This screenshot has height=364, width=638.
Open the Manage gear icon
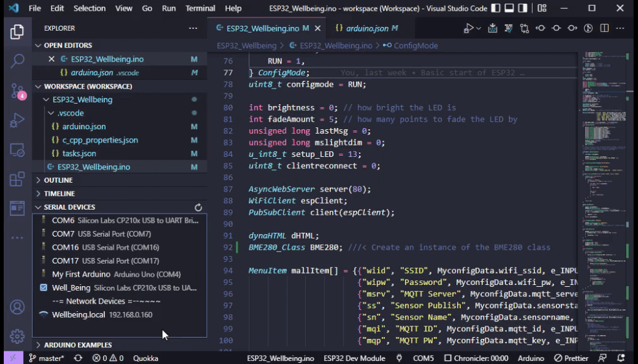(x=17, y=336)
